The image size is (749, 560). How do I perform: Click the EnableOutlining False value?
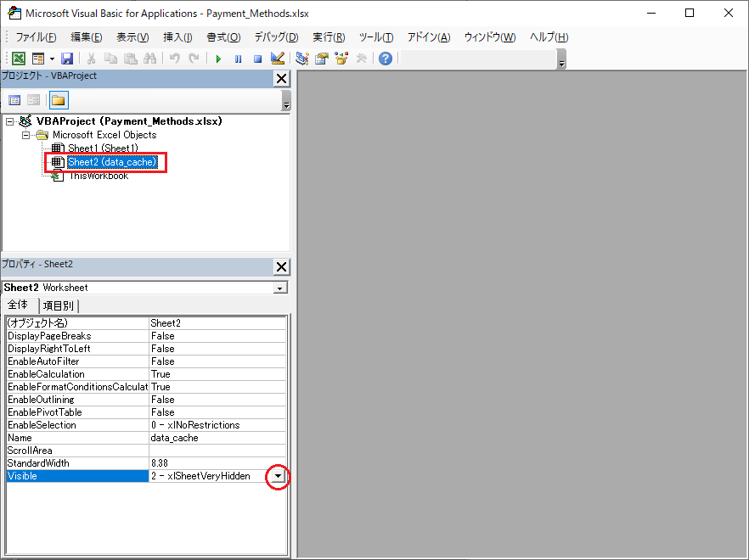point(217,400)
